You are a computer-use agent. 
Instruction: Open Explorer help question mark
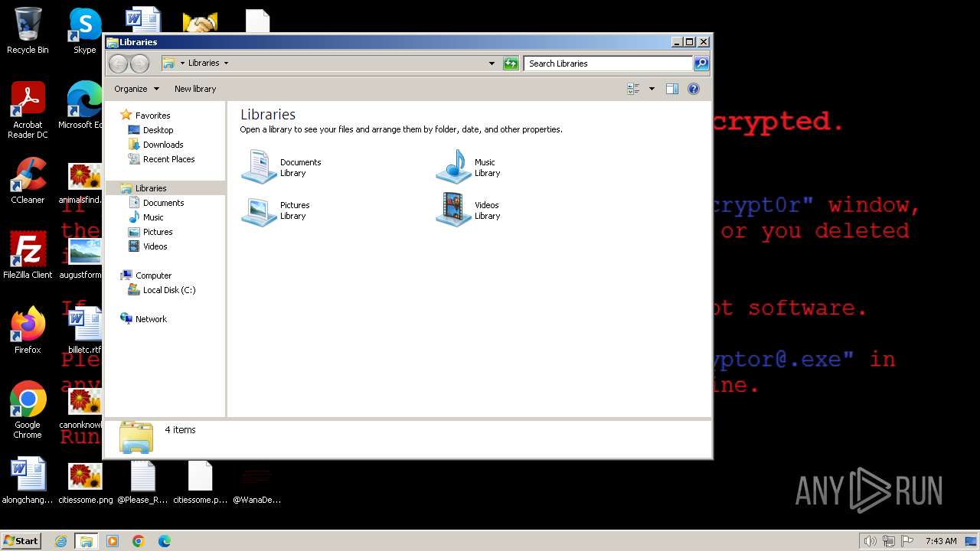(x=693, y=89)
